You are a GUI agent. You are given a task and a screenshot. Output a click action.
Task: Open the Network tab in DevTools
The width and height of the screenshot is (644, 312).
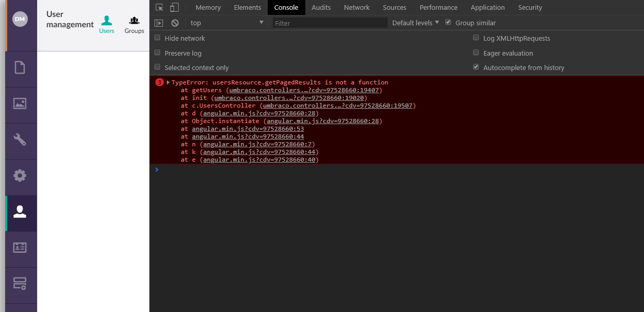[x=357, y=7]
